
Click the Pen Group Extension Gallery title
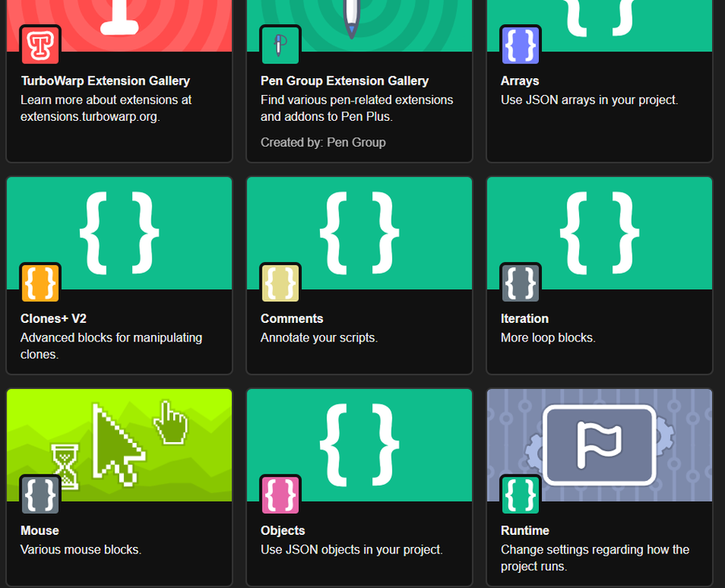click(345, 81)
